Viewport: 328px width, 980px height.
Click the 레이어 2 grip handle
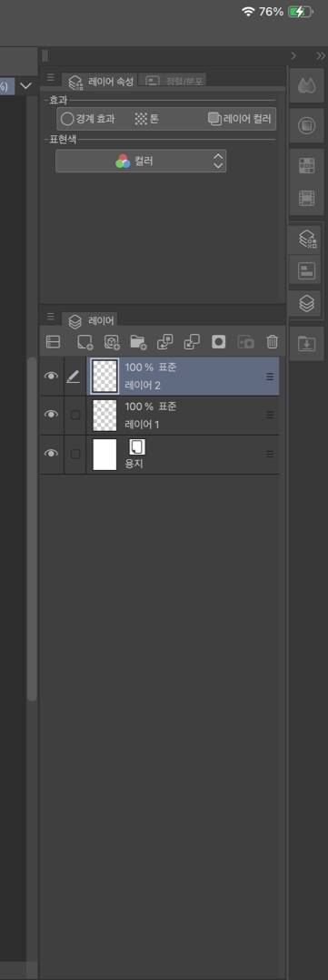click(x=270, y=377)
